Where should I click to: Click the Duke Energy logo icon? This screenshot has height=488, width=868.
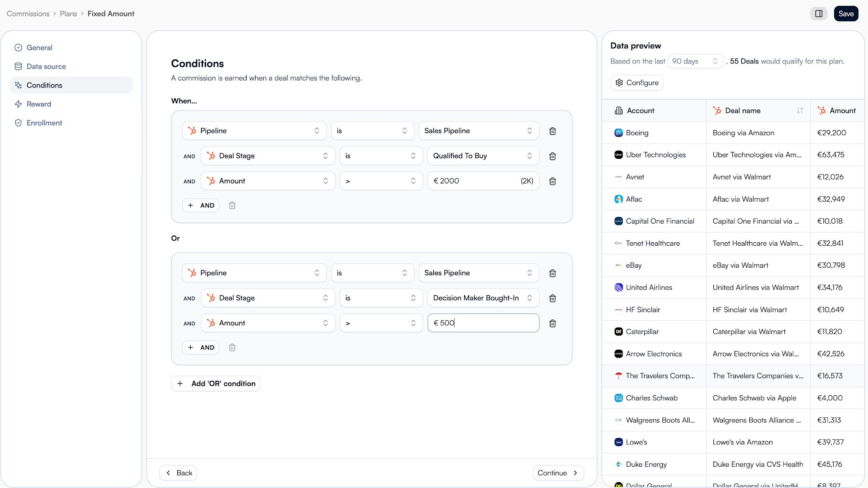pos(618,464)
